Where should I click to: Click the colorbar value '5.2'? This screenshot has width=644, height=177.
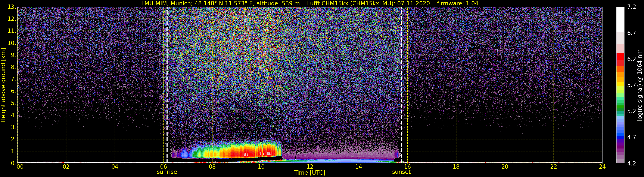pyautogui.click(x=632, y=111)
